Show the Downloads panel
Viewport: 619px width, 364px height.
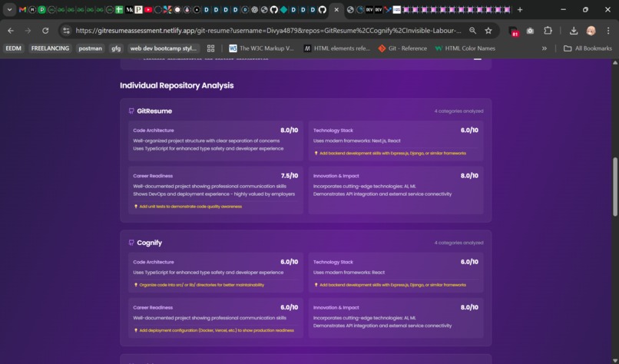pos(574,31)
